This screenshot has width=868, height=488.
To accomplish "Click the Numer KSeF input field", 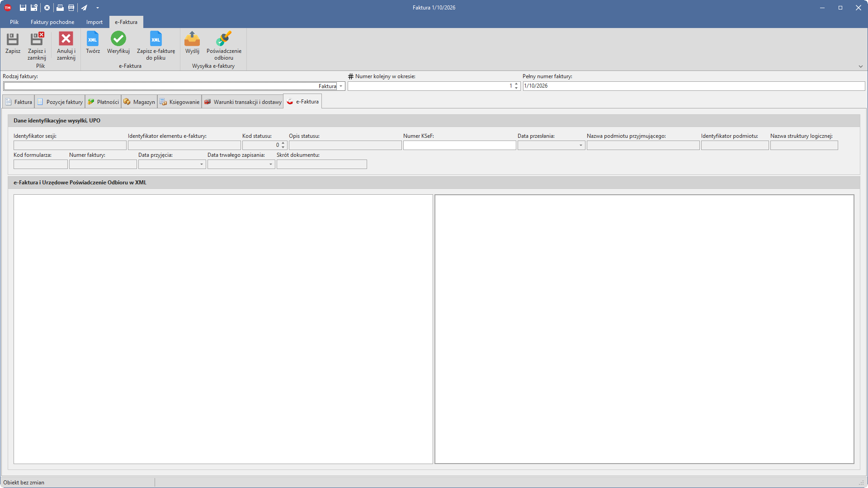I will point(460,145).
